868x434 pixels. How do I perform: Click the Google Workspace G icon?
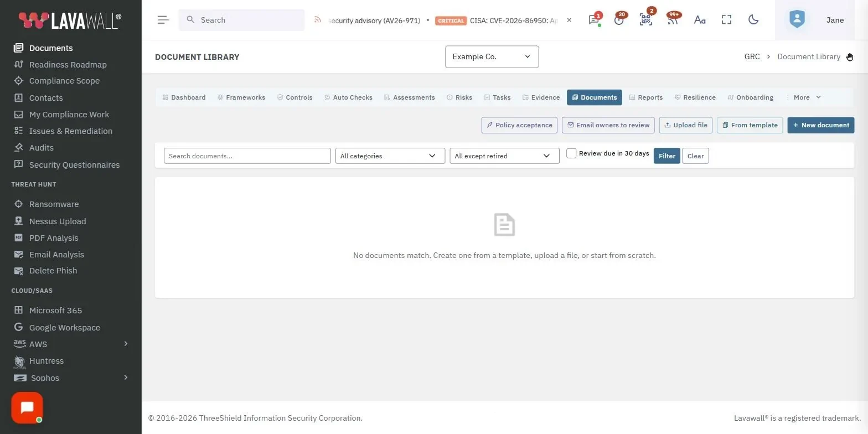tap(19, 327)
